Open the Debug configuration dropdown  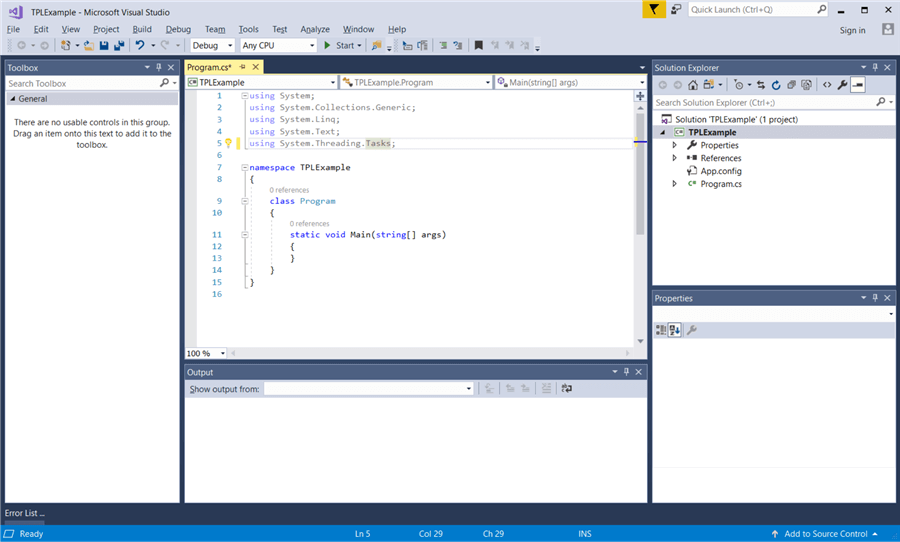pos(212,45)
